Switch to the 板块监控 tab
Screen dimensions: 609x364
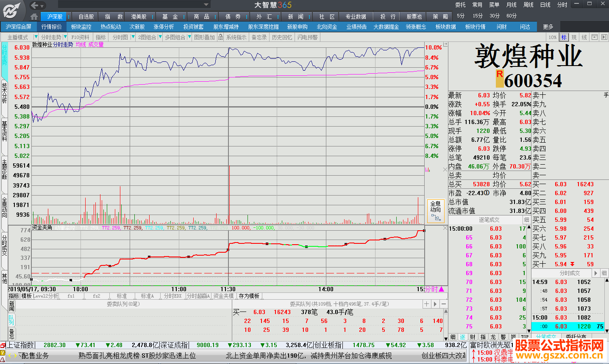tap(81, 27)
